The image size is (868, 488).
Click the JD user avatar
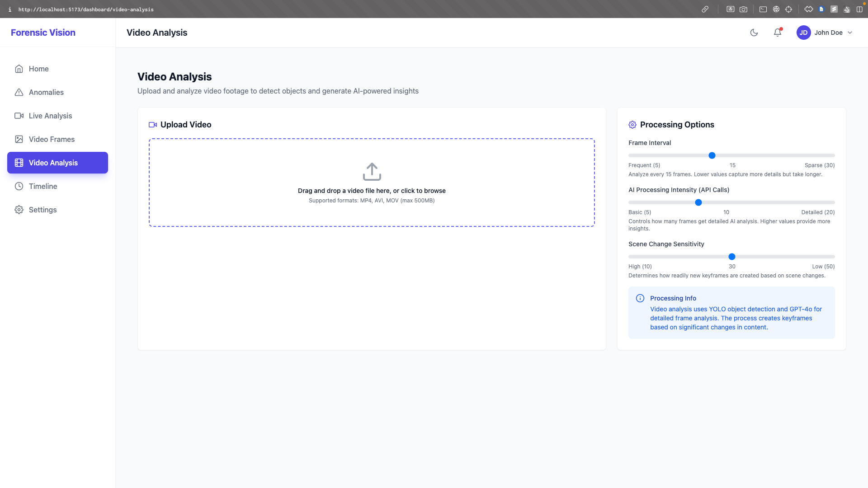coord(803,33)
